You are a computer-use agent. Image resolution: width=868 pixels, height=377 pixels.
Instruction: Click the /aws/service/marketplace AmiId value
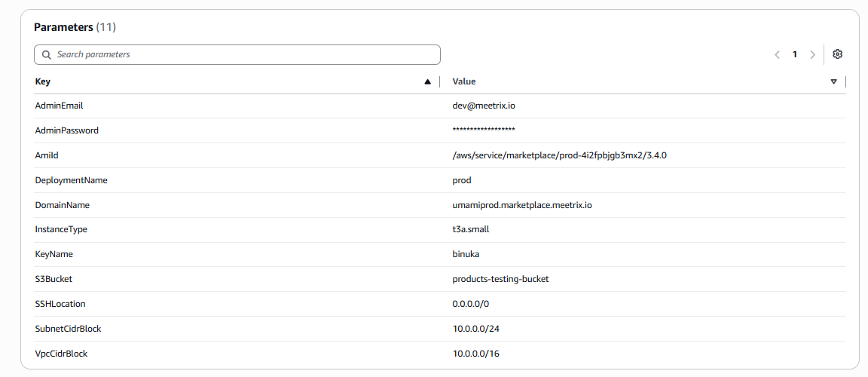(559, 155)
